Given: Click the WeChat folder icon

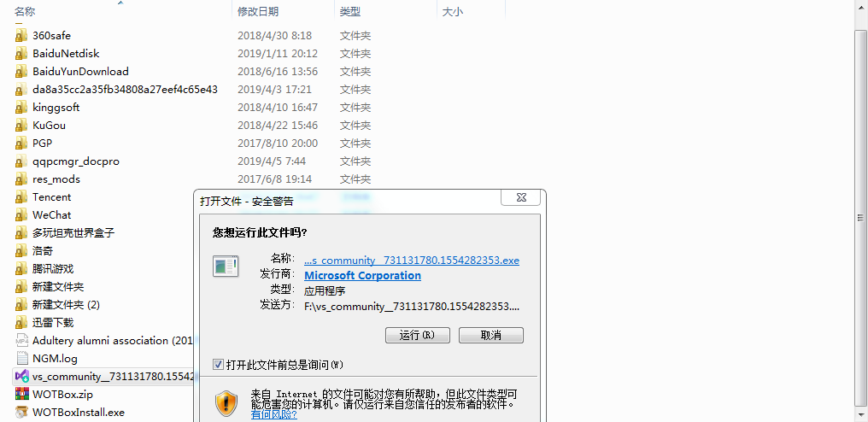Looking at the screenshot, I should coord(21,215).
